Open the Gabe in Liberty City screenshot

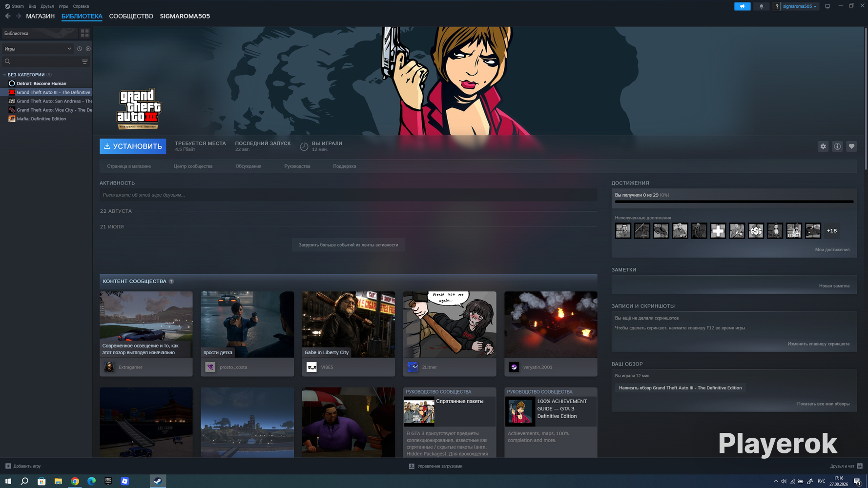(x=349, y=325)
